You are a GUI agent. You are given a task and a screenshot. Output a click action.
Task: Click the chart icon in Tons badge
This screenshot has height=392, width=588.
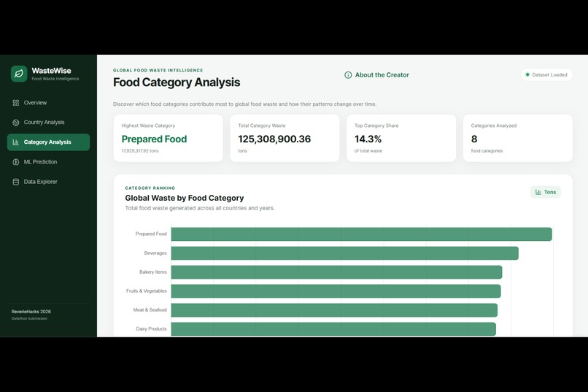538,192
